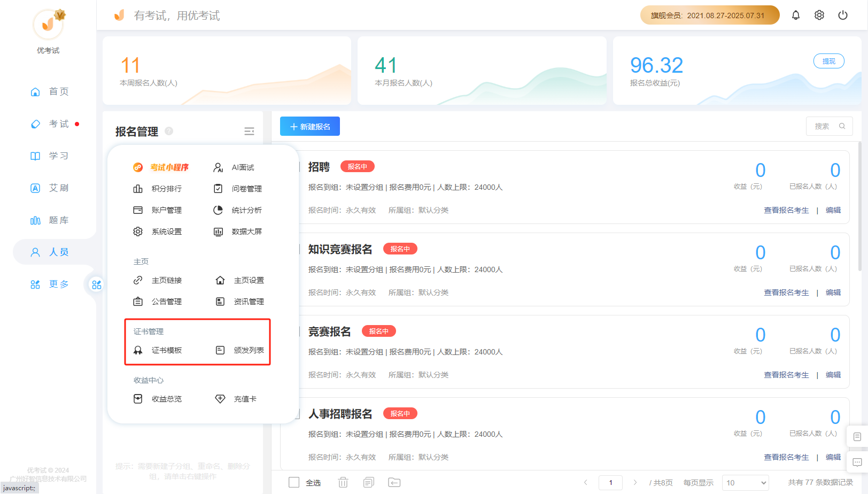Click 编辑 for 人事招聘报名

pos(833,457)
